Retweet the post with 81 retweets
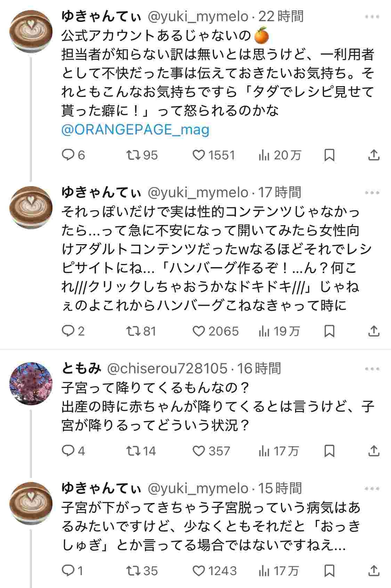391x588 pixels. click(133, 331)
